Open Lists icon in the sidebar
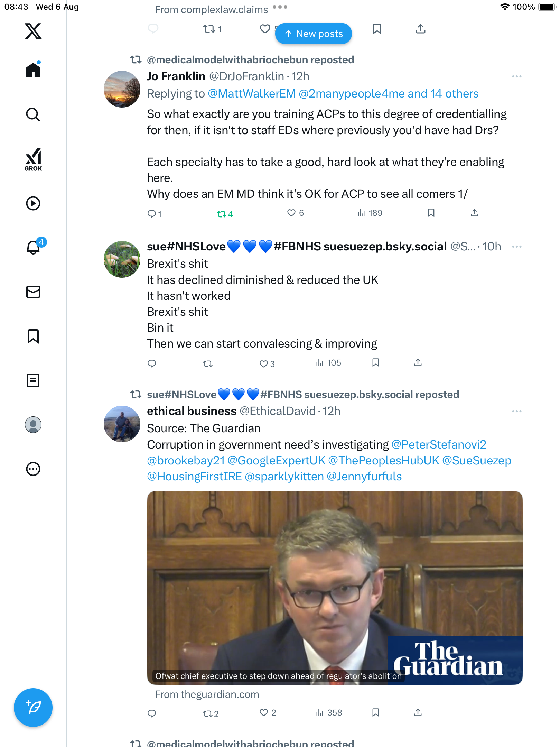This screenshot has width=560, height=747. pyautogui.click(x=33, y=380)
